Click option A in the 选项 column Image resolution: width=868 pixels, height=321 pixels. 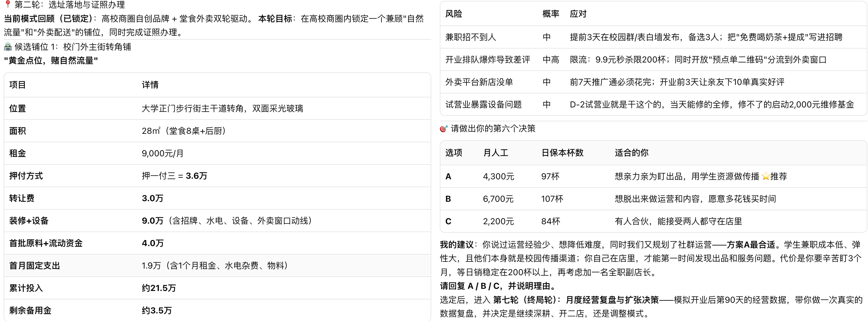[448, 176]
